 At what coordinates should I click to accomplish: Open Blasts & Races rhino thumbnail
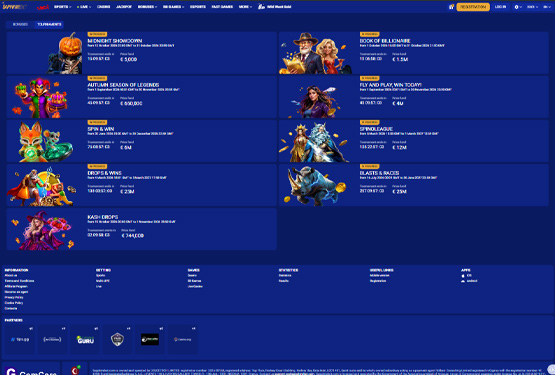tap(316, 185)
